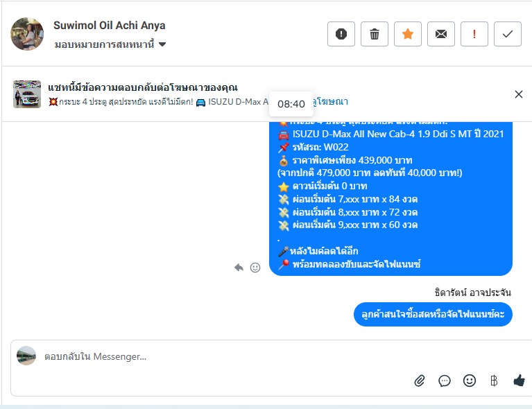
Task: Close the ad reply notice banner
Action: (x=518, y=94)
